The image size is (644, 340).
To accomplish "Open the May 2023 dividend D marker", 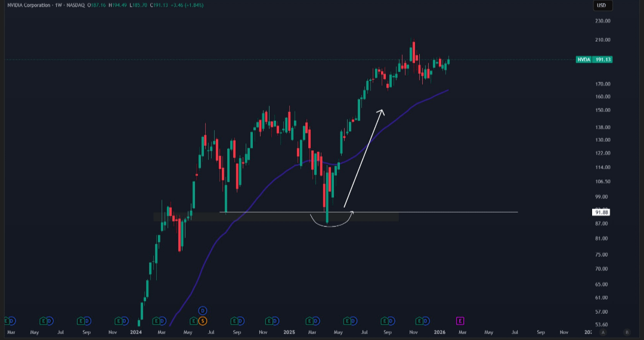I will (49, 321).
